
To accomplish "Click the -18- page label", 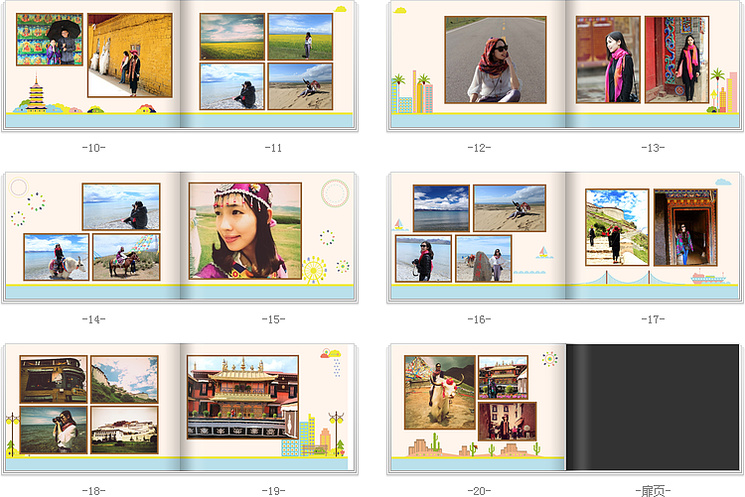I will [x=94, y=490].
